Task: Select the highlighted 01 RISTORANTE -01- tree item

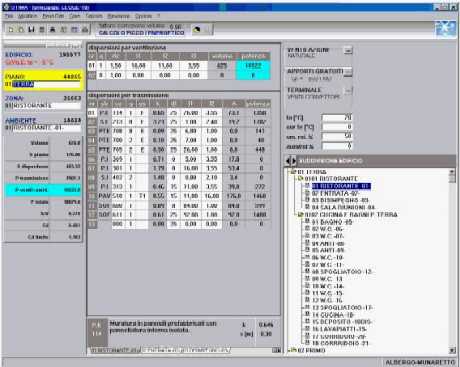Action: (x=341, y=186)
